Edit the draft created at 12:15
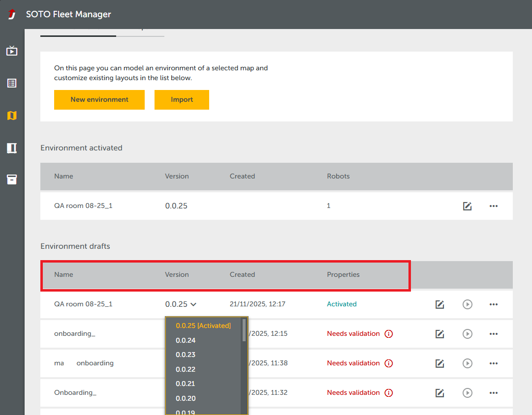532x415 pixels. coord(439,334)
